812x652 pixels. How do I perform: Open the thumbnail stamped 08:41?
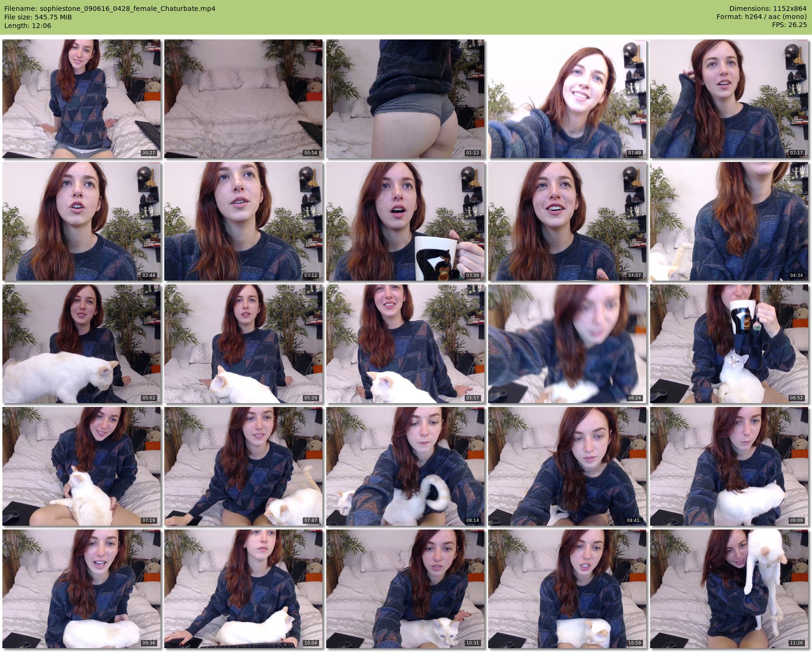point(567,466)
